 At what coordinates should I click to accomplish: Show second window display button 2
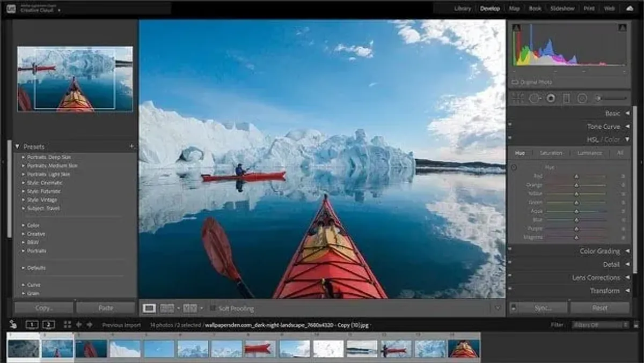point(48,324)
